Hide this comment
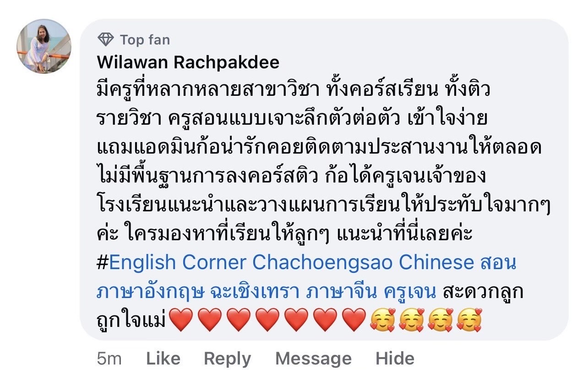This screenshot has width=588, height=370. [395, 359]
